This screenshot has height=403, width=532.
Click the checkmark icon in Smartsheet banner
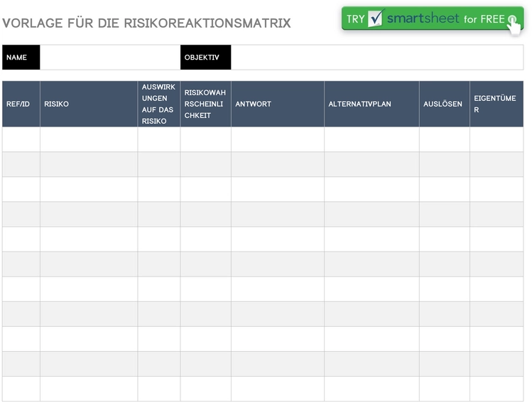376,18
